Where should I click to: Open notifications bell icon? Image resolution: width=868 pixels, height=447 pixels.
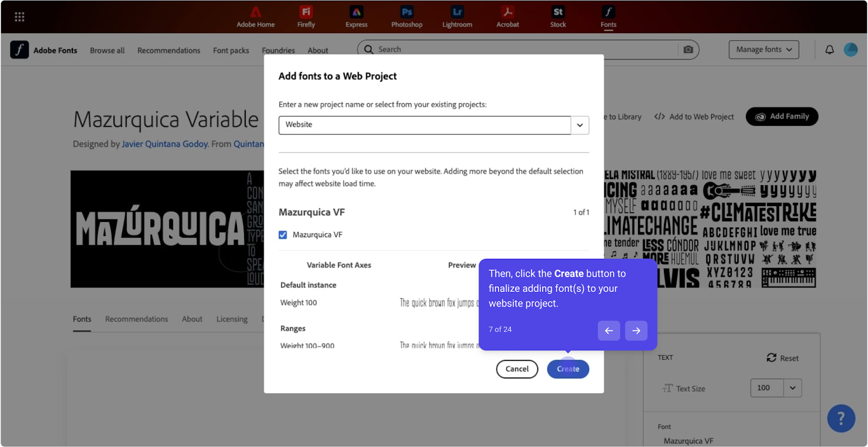point(829,50)
